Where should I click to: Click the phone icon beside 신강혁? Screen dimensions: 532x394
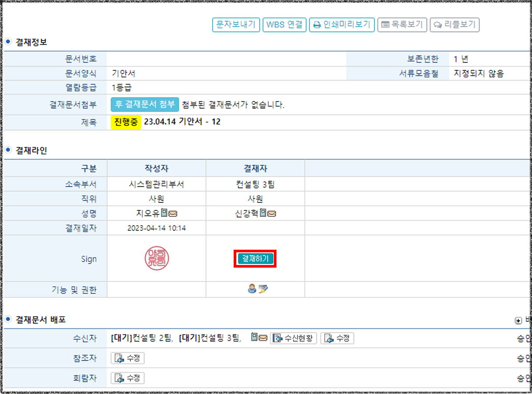tap(263, 213)
